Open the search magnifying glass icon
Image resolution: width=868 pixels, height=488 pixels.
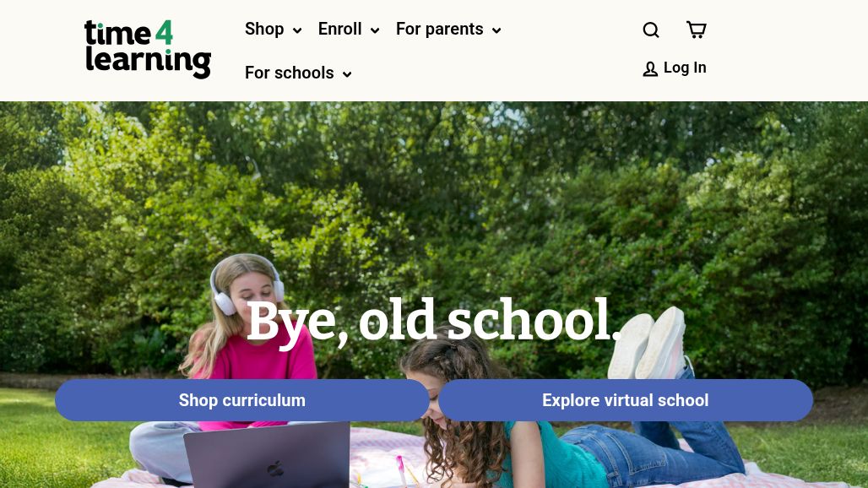[x=651, y=30]
